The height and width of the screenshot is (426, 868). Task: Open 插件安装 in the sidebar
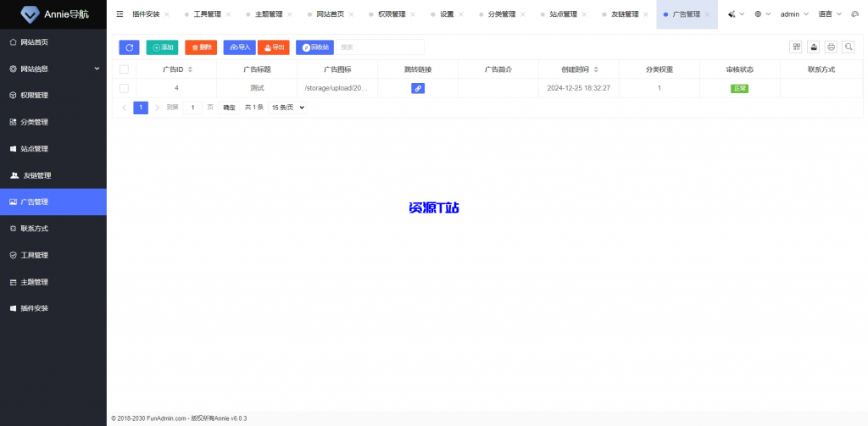tap(53, 308)
